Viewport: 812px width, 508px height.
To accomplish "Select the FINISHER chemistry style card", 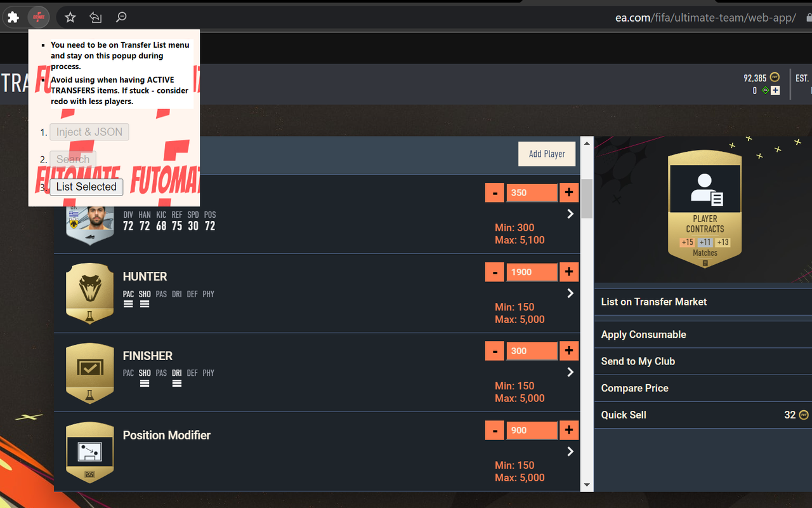I will 90,373.
